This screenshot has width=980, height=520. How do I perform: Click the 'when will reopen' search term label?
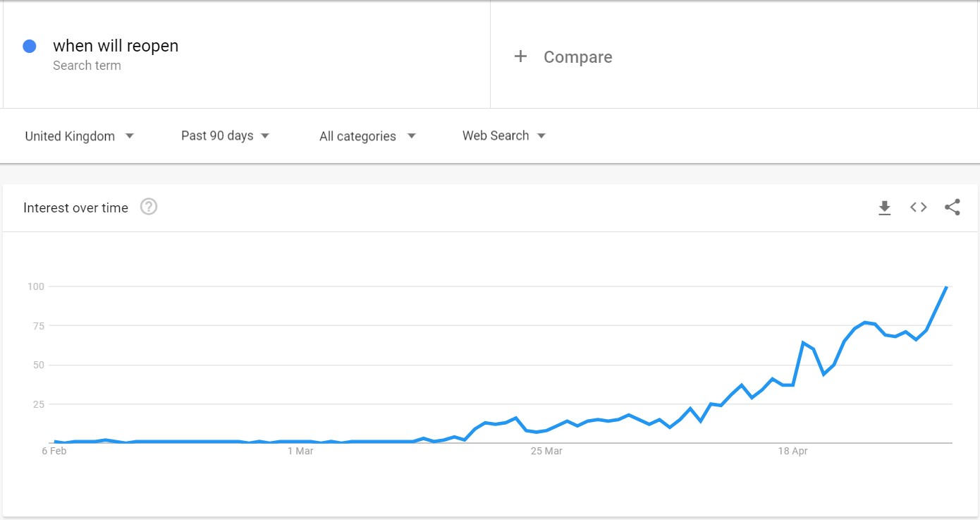pos(115,45)
